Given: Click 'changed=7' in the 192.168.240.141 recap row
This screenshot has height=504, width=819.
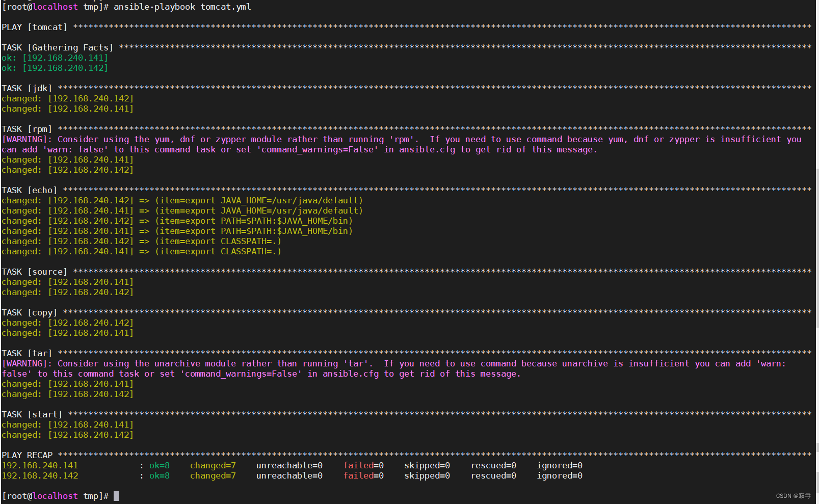Looking at the screenshot, I should pos(213,466).
